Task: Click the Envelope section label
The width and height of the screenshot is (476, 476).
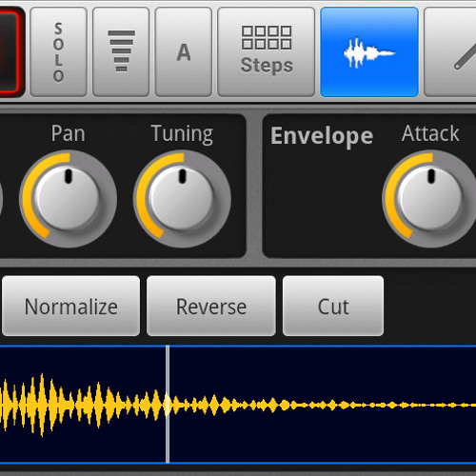Action: pyautogui.click(x=322, y=136)
